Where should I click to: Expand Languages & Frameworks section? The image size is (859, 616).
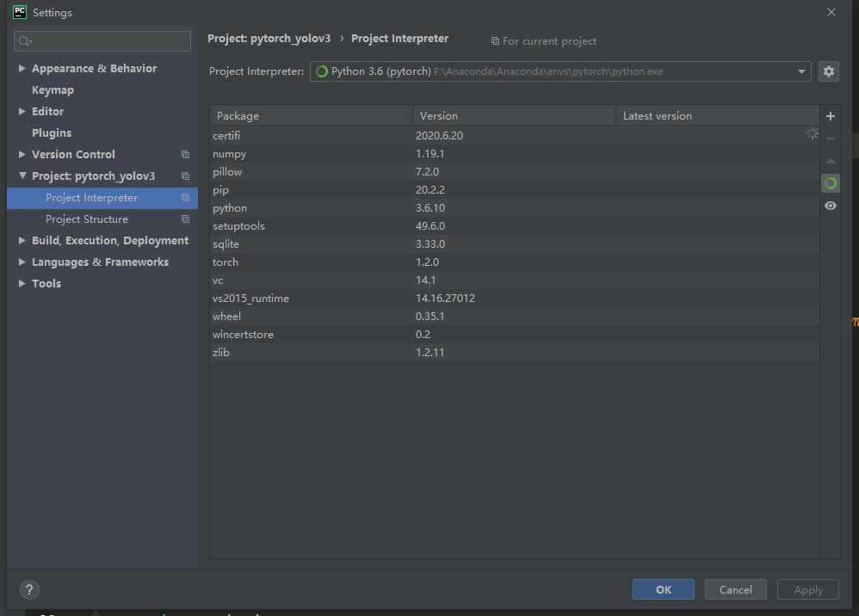22,262
